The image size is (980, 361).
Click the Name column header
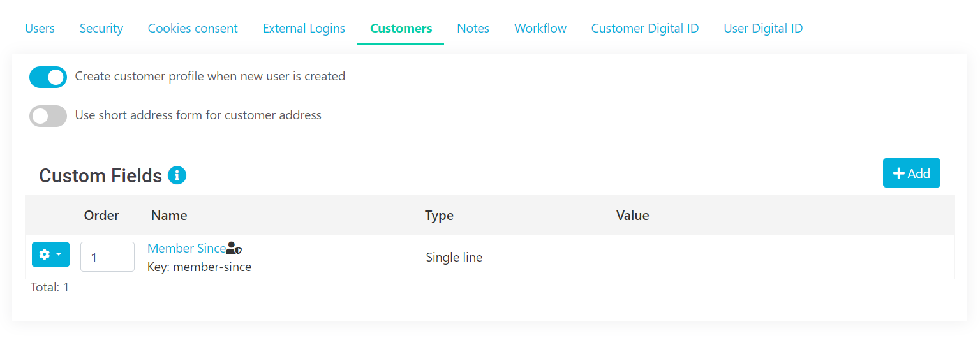(x=169, y=216)
